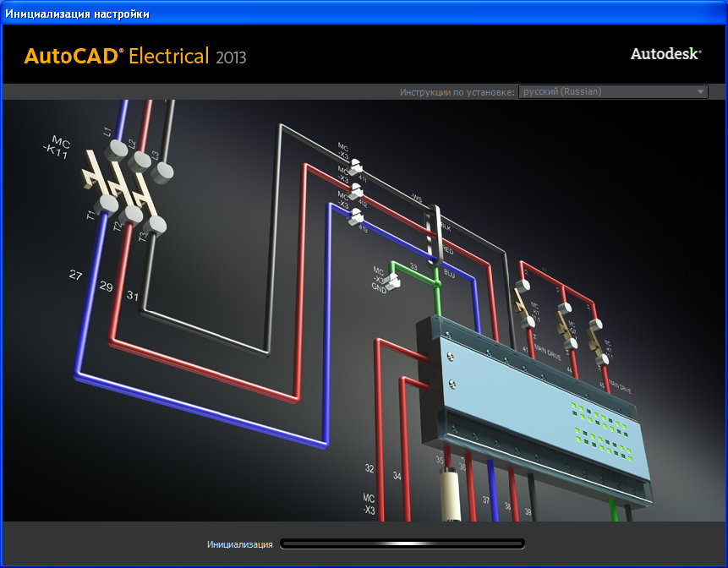Click the wire number 29 label

tap(106, 287)
